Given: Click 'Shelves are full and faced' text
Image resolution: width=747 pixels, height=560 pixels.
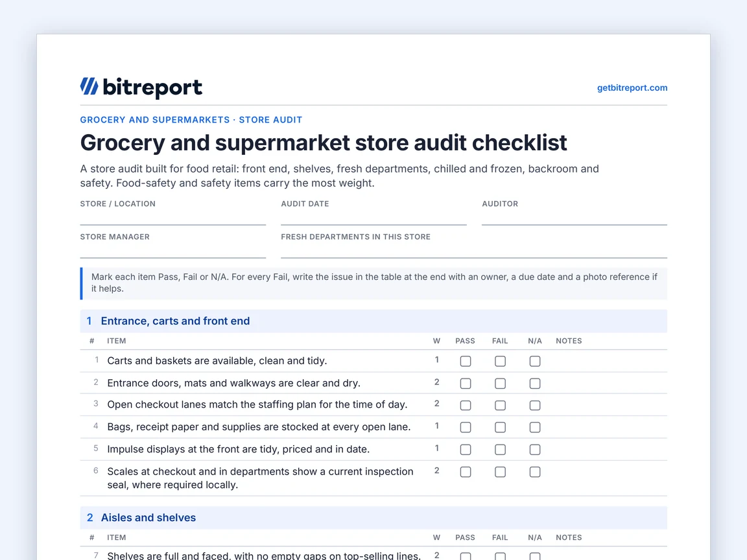Looking at the screenshot, I should pos(264,555).
